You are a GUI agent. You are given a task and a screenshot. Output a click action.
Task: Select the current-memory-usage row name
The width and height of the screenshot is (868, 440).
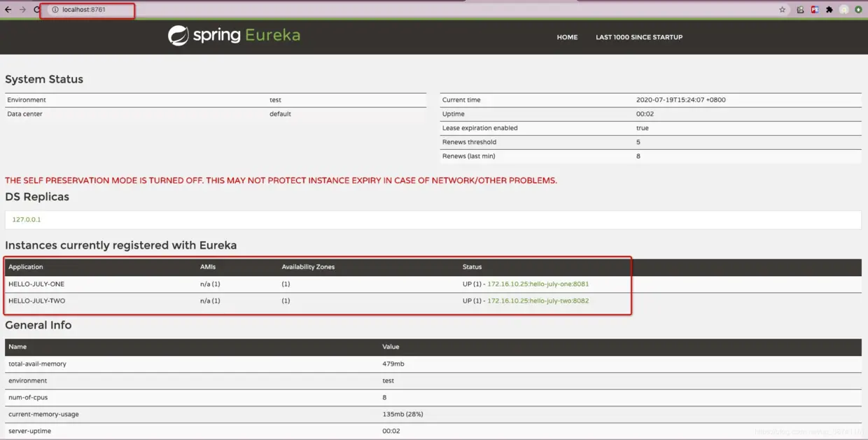click(x=43, y=414)
